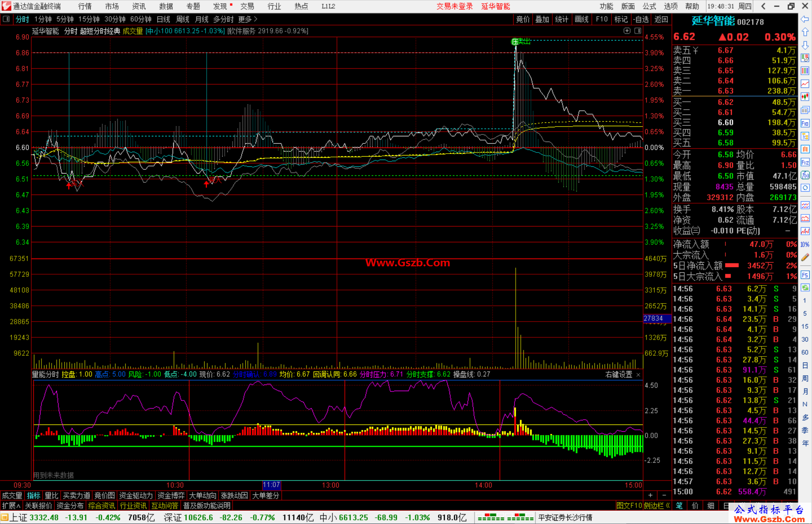Click the double wavy lines sidebar icon

(x=805, y=205)
